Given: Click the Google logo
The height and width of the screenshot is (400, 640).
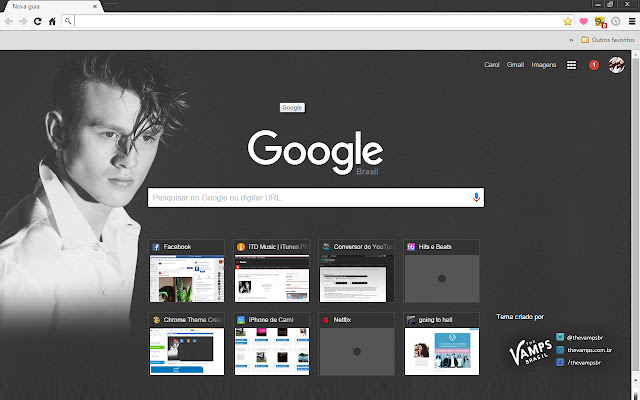Looking at the screenshot, I should 315,152.
